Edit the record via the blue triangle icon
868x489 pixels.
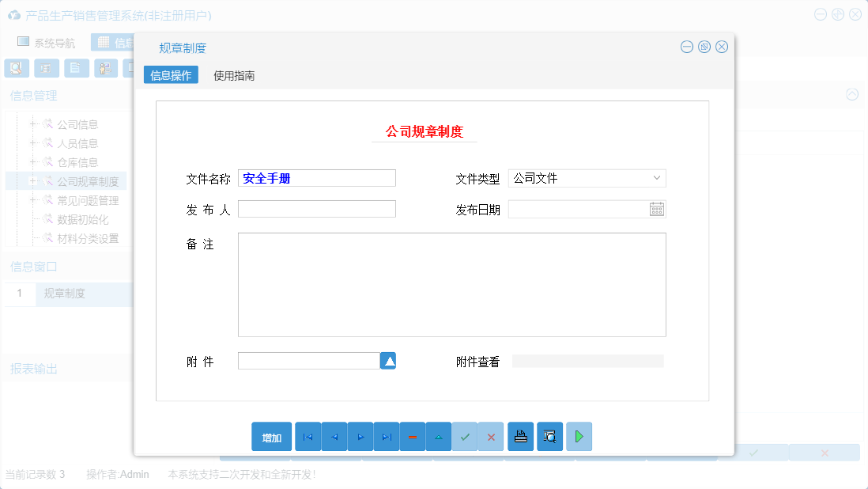tap(438, 436)
